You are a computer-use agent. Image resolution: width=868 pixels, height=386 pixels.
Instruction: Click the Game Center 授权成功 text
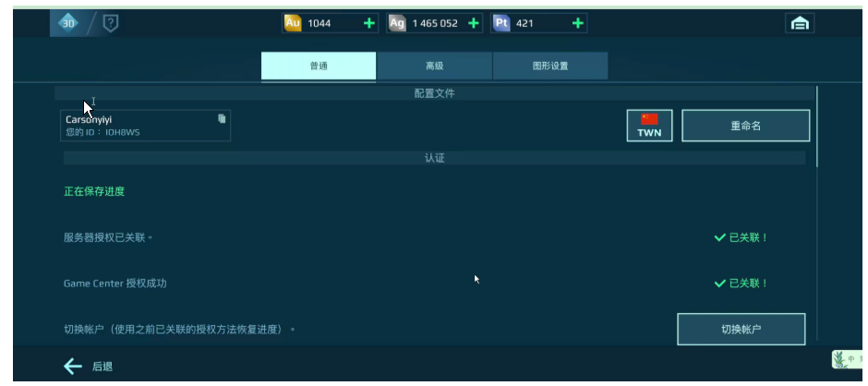click(115, 283)
